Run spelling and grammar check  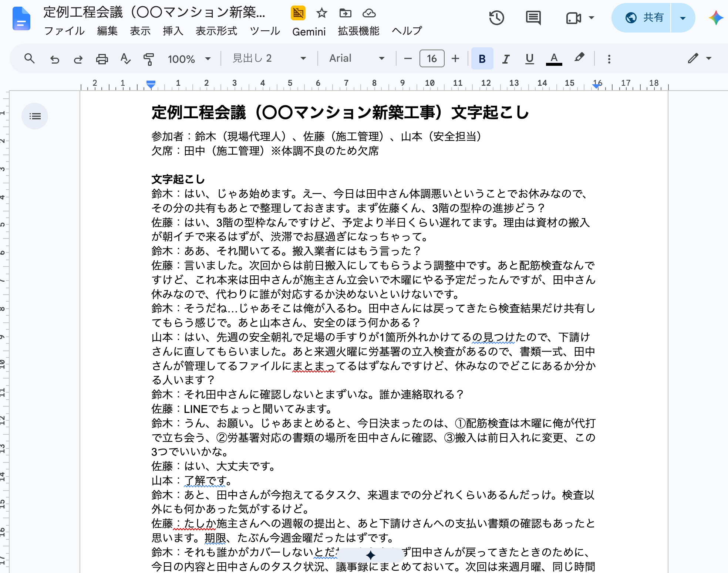click(x=125, y=59)
